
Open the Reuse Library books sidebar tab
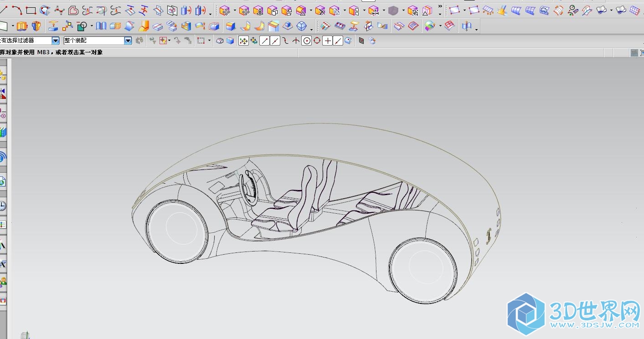coord(3,133)
